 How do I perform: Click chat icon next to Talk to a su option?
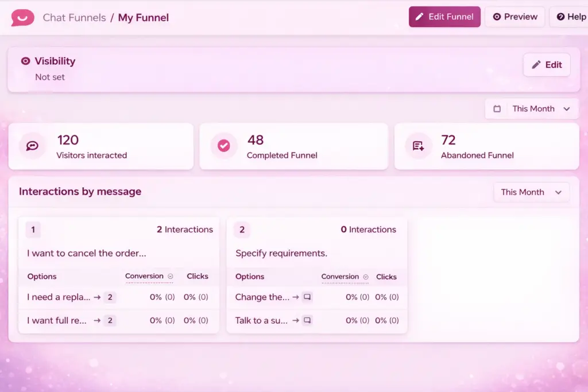click(307, 320)
